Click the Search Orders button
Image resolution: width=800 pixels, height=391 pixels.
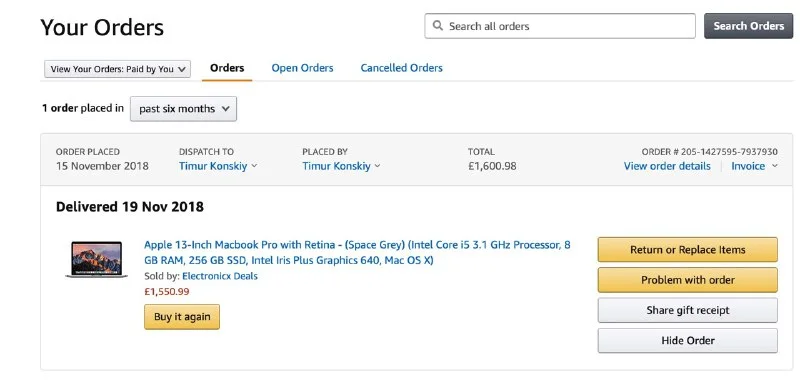(x=748, y=26)
